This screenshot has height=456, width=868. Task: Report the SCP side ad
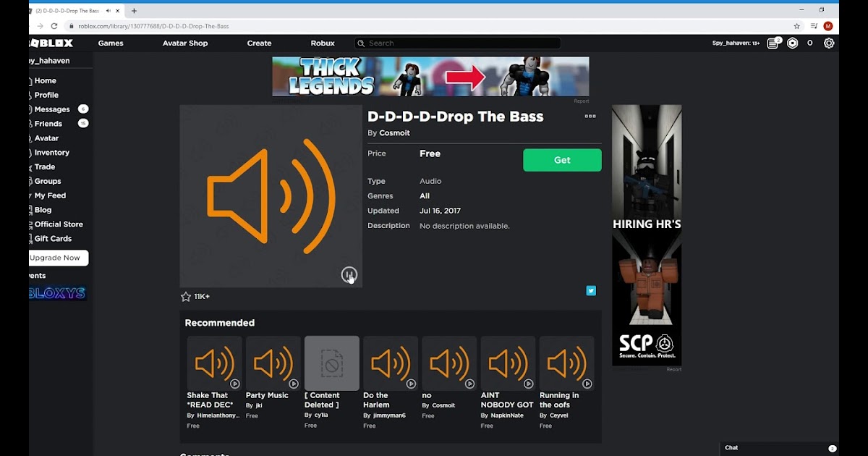point(674,369)
